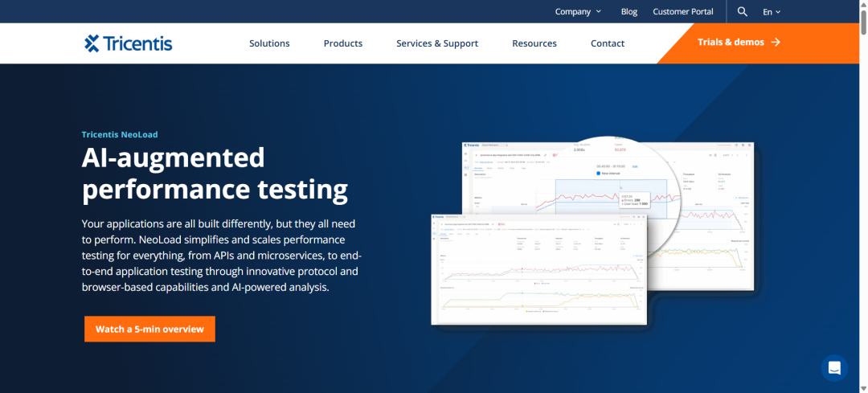Screen dimensions: 868x393
Task: Go to the Contact page
Action: tap(608, 43)
